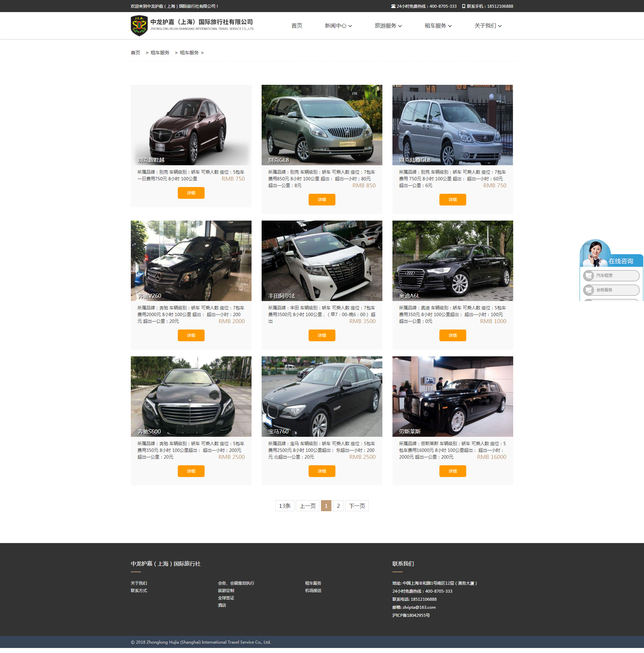The height and width of the screenshot is (653, 644).
Task: Click 详细 button for 别克GL8
Action: [322, 200]
